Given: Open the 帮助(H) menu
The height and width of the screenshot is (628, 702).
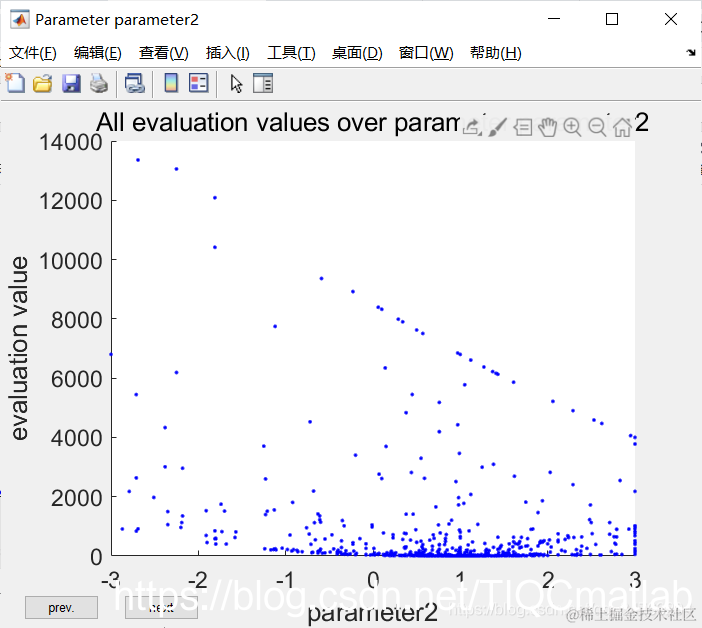Looking at the screenshot, I should click(x=496, y=53).
